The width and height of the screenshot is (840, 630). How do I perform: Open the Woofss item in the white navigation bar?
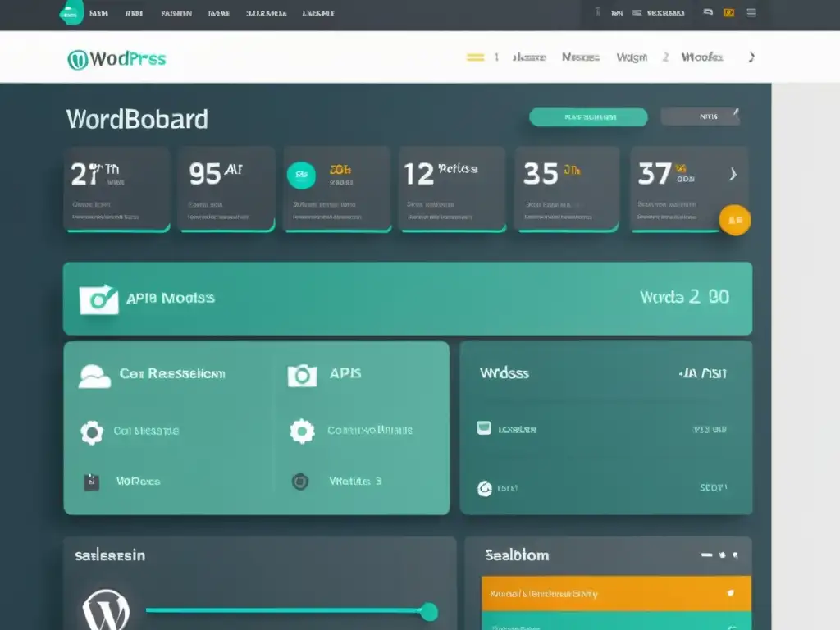(x=702, y=57)
